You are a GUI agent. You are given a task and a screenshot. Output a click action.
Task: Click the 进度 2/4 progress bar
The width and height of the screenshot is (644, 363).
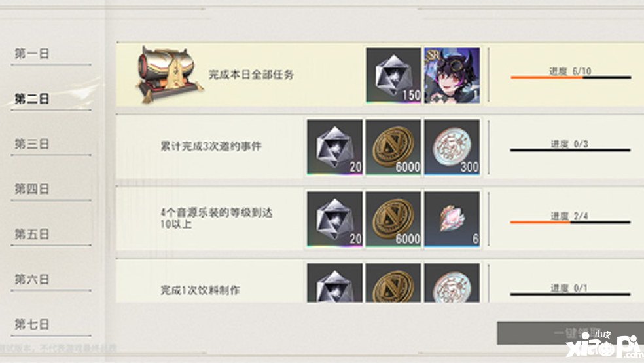(571, 222)
